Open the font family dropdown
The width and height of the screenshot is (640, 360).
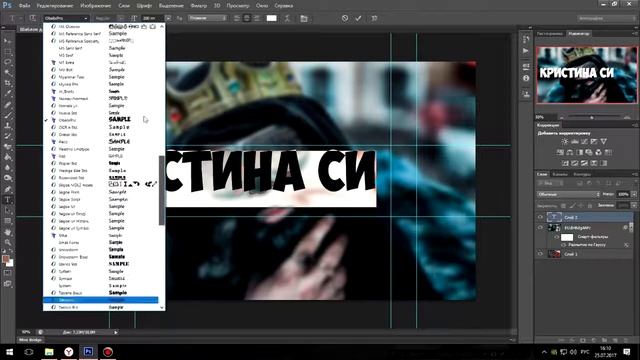point(66,18)
